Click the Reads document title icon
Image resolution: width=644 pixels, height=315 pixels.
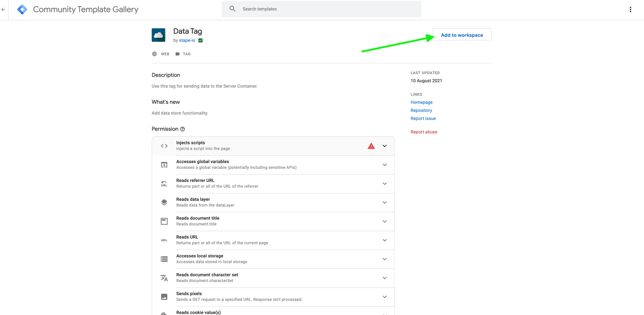164,221
